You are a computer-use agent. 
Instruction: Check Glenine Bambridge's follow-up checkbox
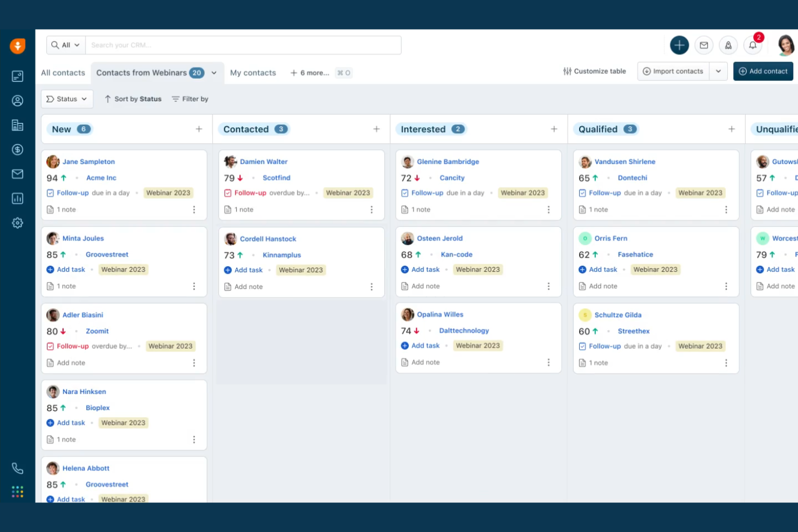coord(405,192)
